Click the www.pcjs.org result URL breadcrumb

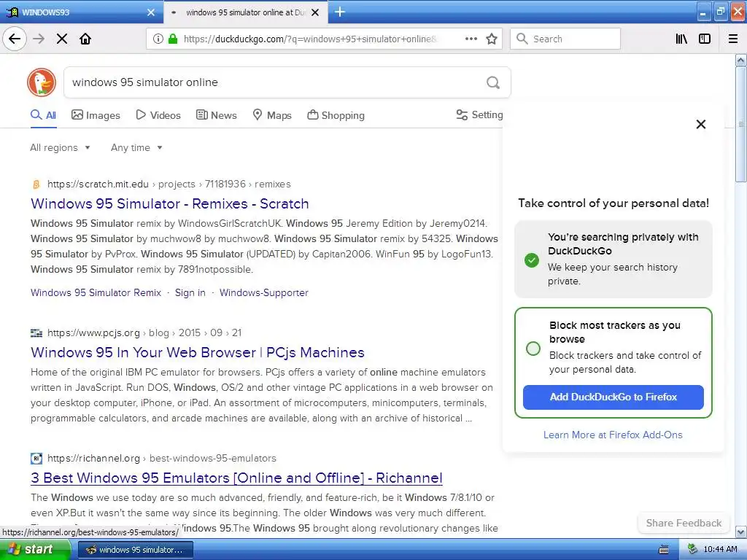coord(144,332)
